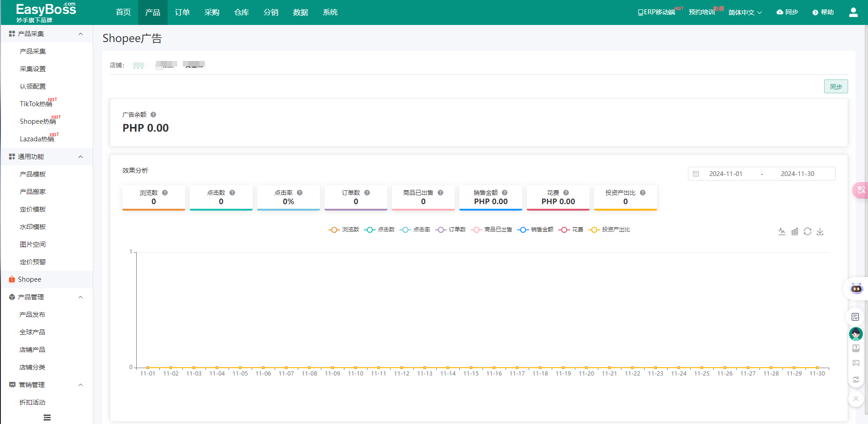Select the 销售金额 metric card

point(491,198)
